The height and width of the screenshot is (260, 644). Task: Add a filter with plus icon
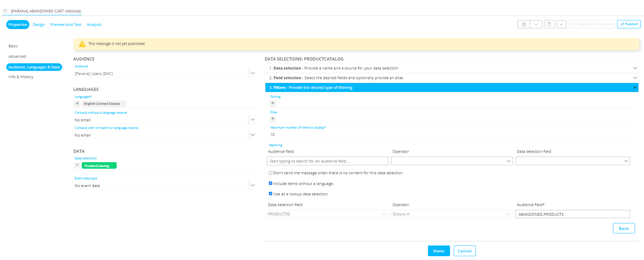click(273, 119)
